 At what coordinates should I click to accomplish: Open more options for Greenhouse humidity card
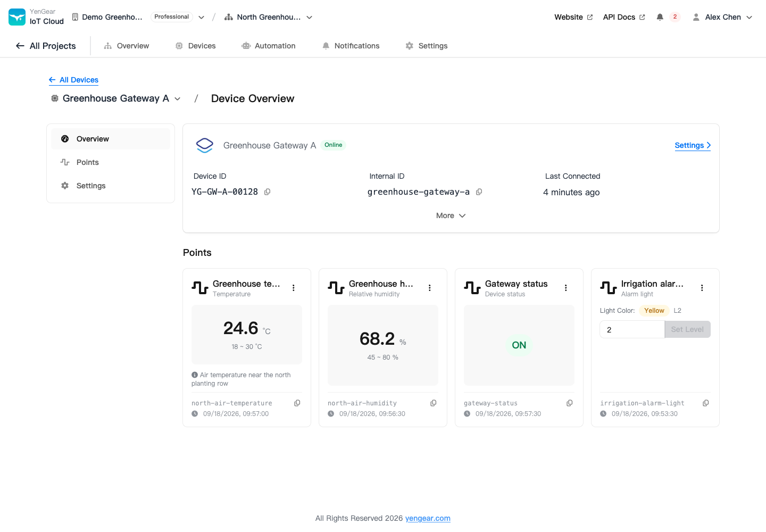(x=430, y=288)
